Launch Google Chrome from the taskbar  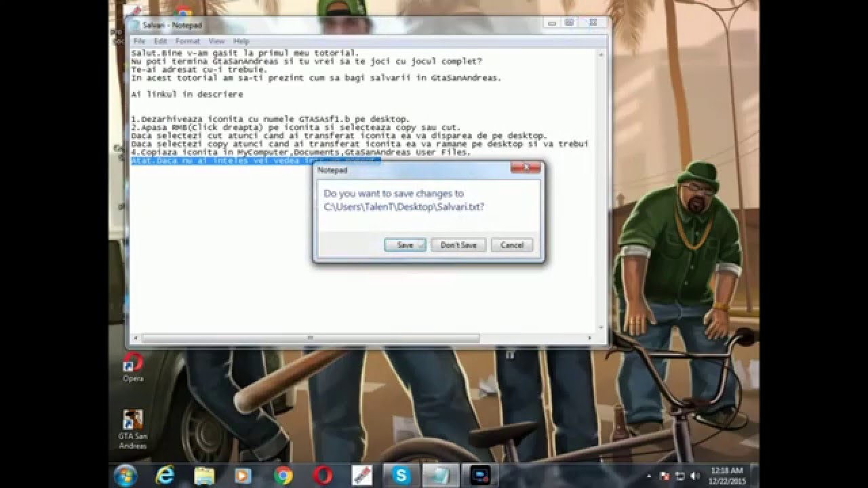tap(283, 475)
